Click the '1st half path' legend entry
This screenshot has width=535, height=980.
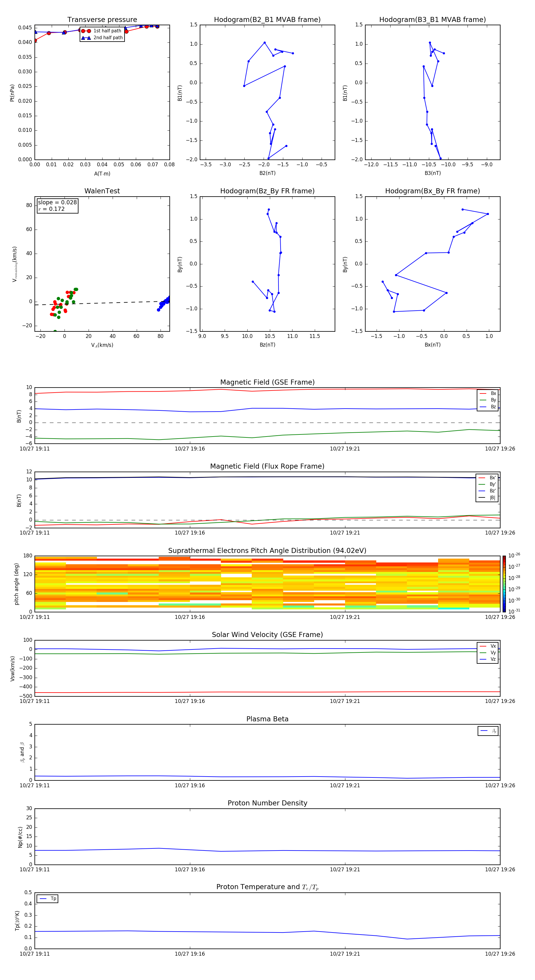pyautogui.click(x=101, y=31)
